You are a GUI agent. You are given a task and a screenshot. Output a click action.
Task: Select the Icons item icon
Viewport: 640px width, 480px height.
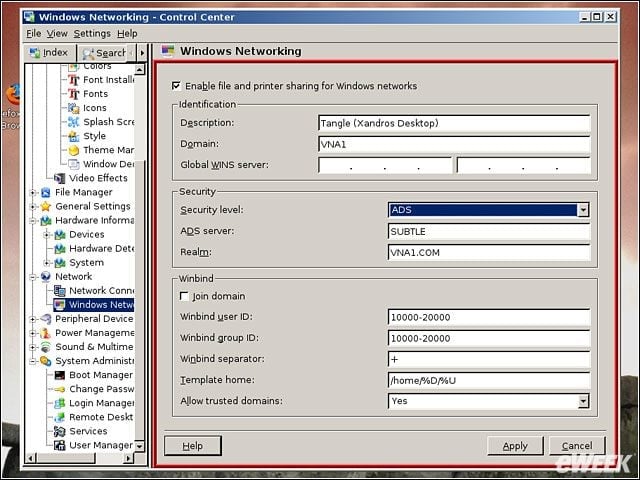(73, 108)
